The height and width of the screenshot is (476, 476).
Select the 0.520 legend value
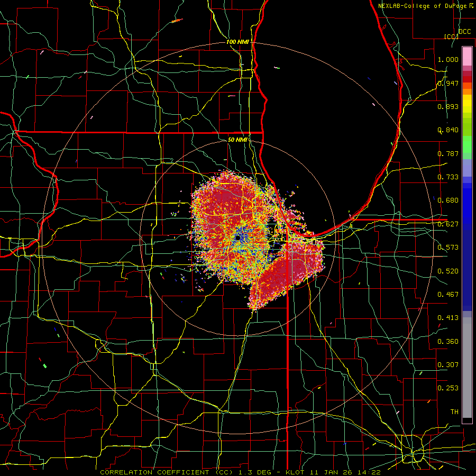448,271
